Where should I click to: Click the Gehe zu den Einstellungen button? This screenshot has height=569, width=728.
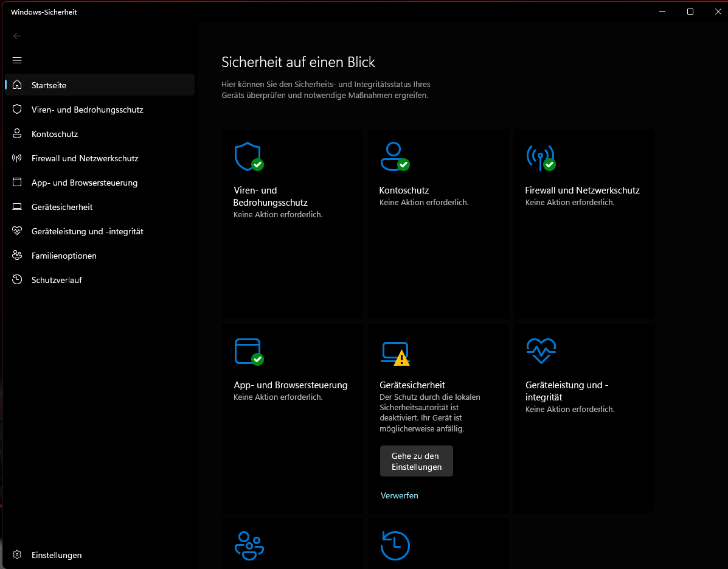click(417, 461)
